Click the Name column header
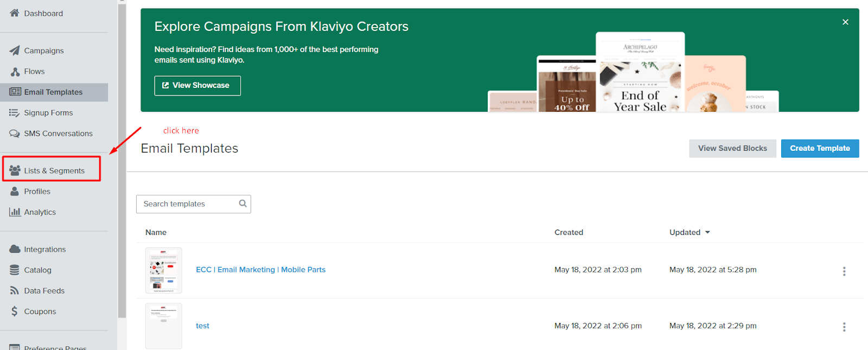Screen dimensions: 868x350 click(156, 232)
